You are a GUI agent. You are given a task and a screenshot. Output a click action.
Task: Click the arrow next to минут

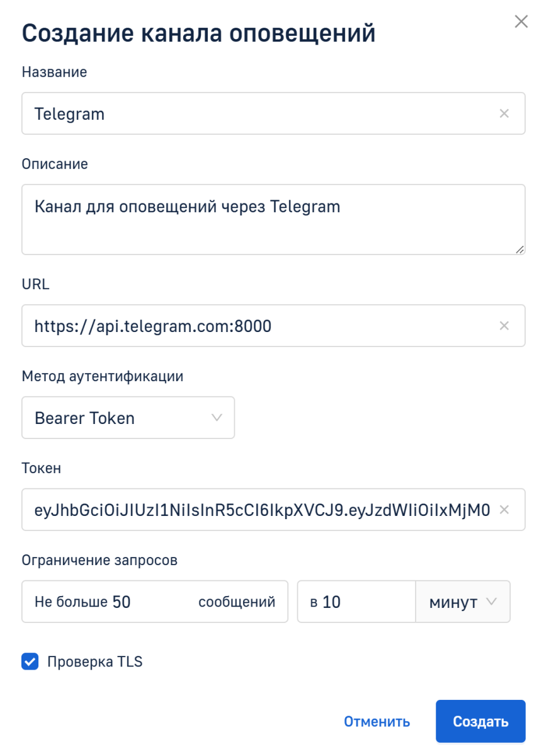(492, 602)
